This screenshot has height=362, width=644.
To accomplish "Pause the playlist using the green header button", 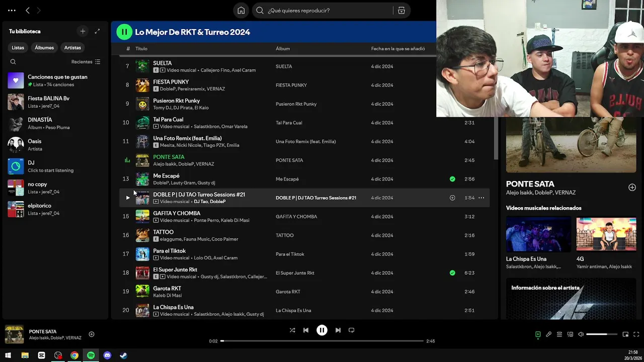I will (124, 32).
